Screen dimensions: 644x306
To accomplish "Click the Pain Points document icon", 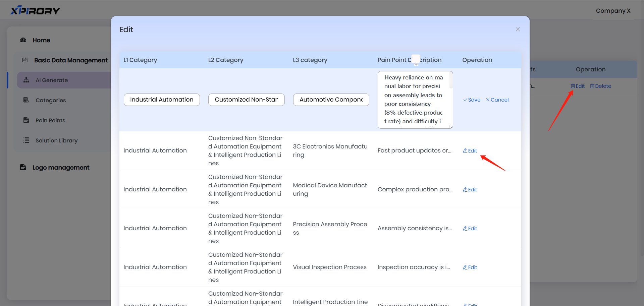I will 26,120.
